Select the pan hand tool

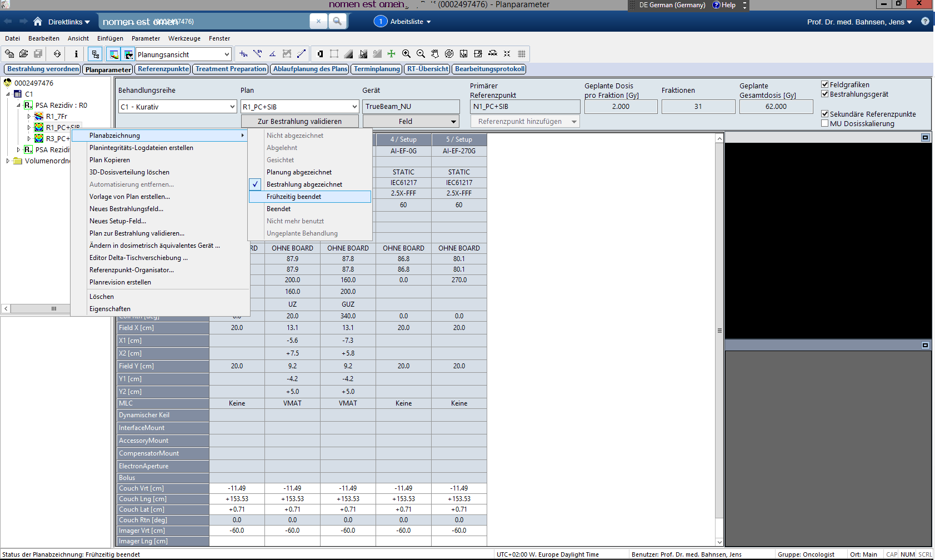coord(435,54)
